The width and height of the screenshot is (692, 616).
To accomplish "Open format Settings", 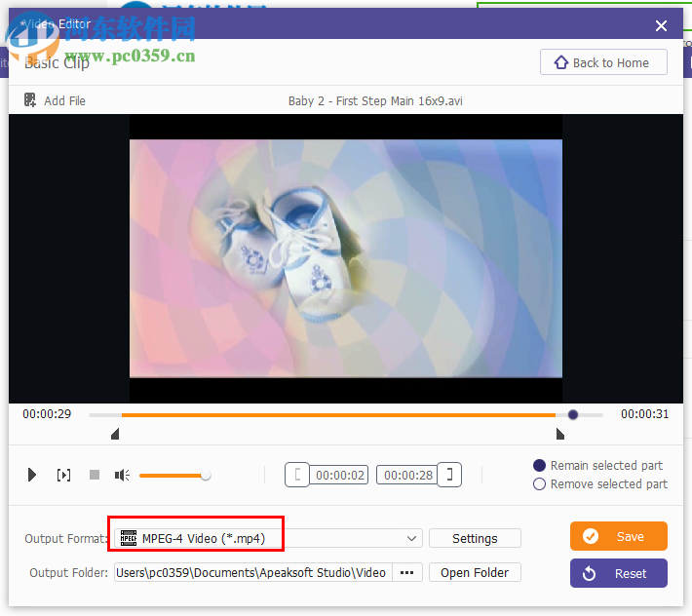I will tap(475, 538).
